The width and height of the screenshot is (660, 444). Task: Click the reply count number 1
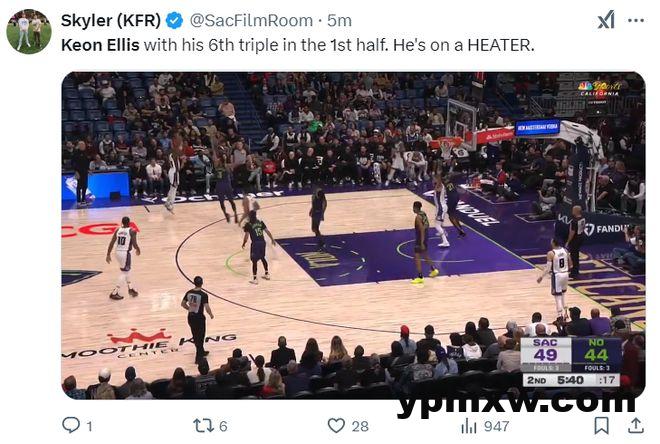point(89,426)
